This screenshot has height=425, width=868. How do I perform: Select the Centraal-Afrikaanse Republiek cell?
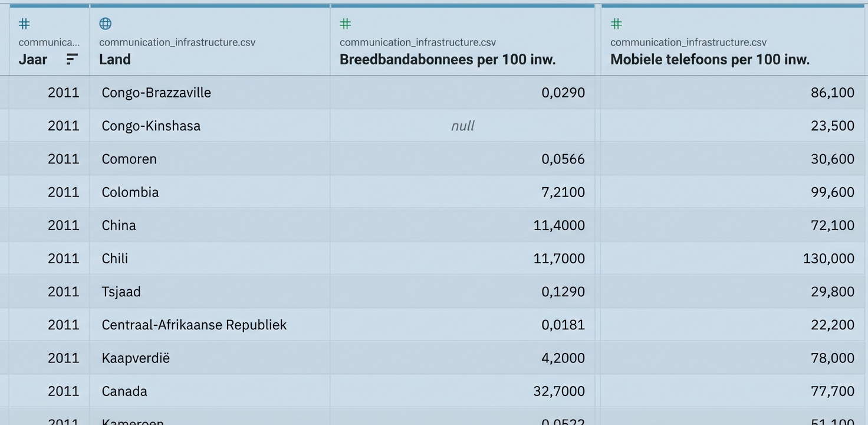tap(194, 325)
